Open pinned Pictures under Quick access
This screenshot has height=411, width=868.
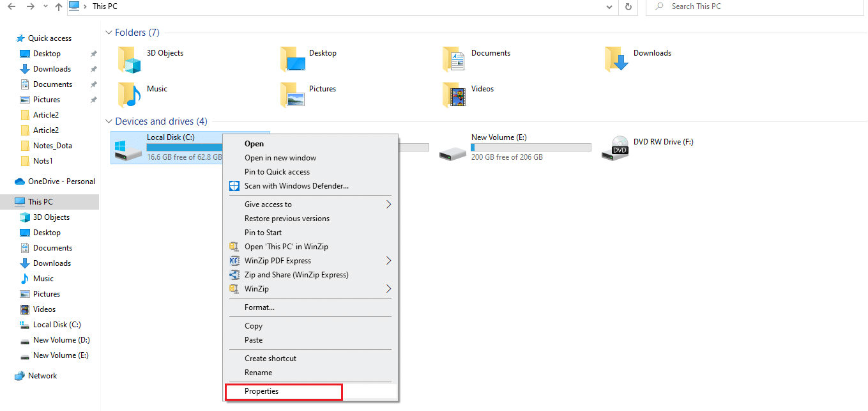[x=47, y=100]
